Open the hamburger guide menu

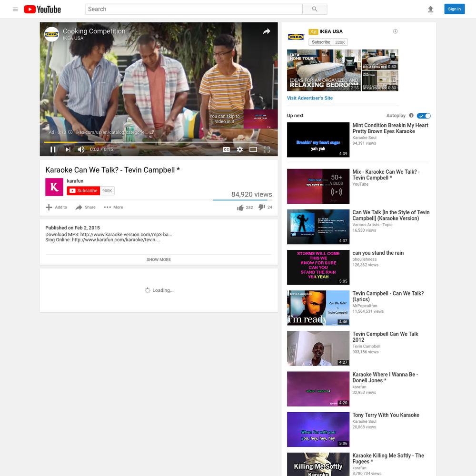tap(15, 9)
